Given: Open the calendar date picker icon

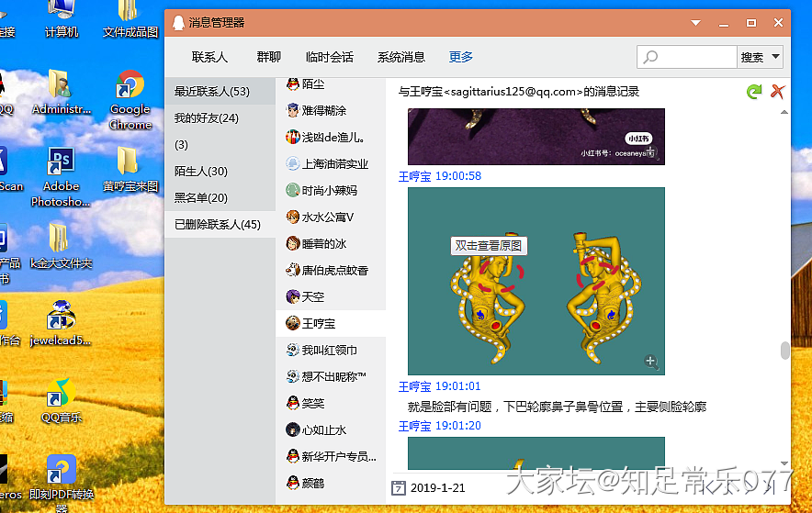Looking at the screenshot, I should (x=398, y=487).
